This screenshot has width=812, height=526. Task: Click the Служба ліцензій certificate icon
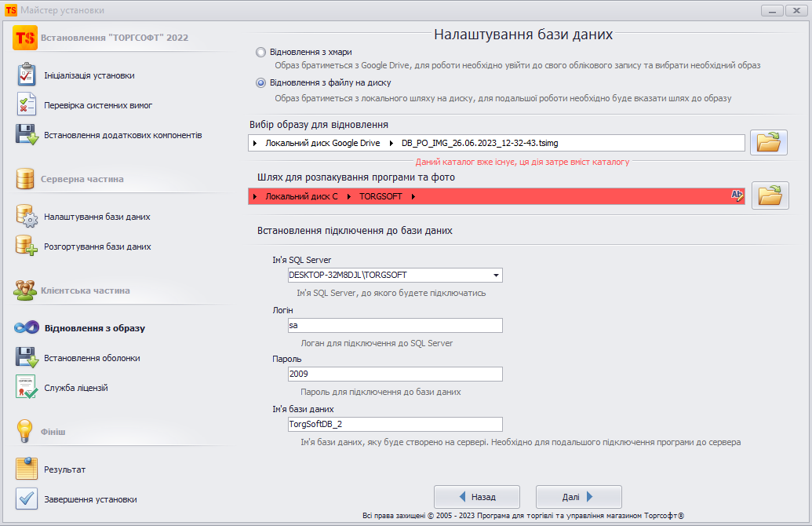coord(27,387)
